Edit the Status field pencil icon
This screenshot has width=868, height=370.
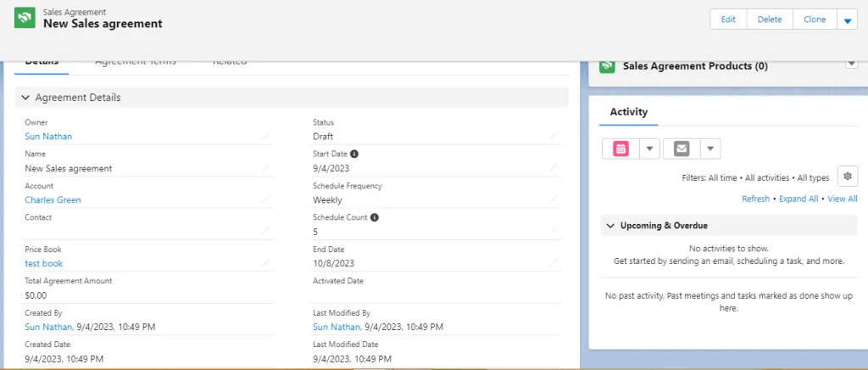tap(554, 136)
